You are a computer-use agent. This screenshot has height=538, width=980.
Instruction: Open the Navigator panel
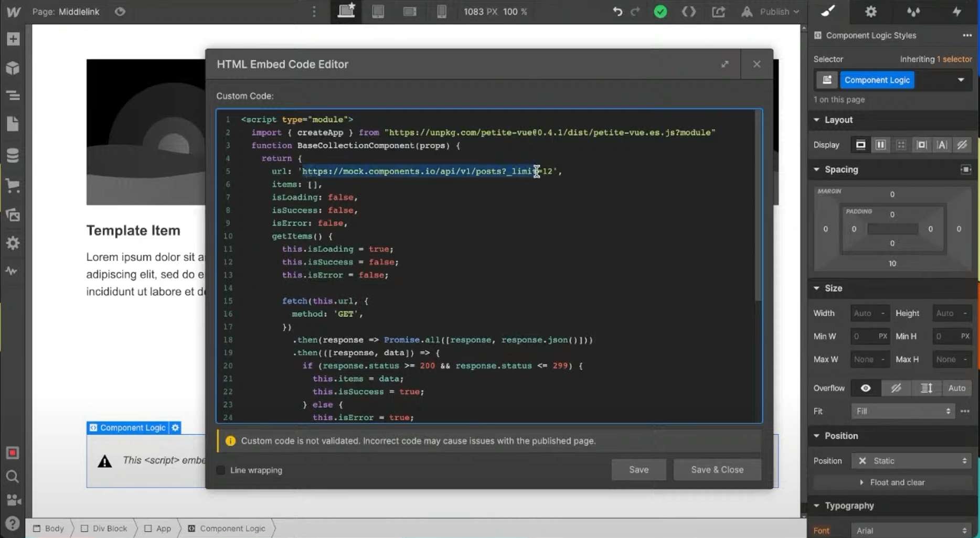pos(13,95)
